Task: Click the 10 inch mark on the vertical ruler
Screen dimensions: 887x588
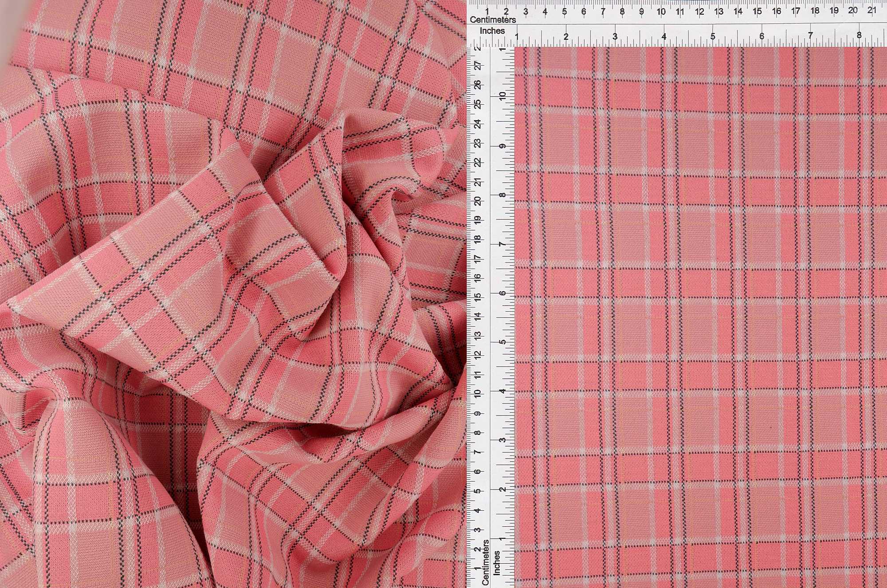Action: (502, 95)
